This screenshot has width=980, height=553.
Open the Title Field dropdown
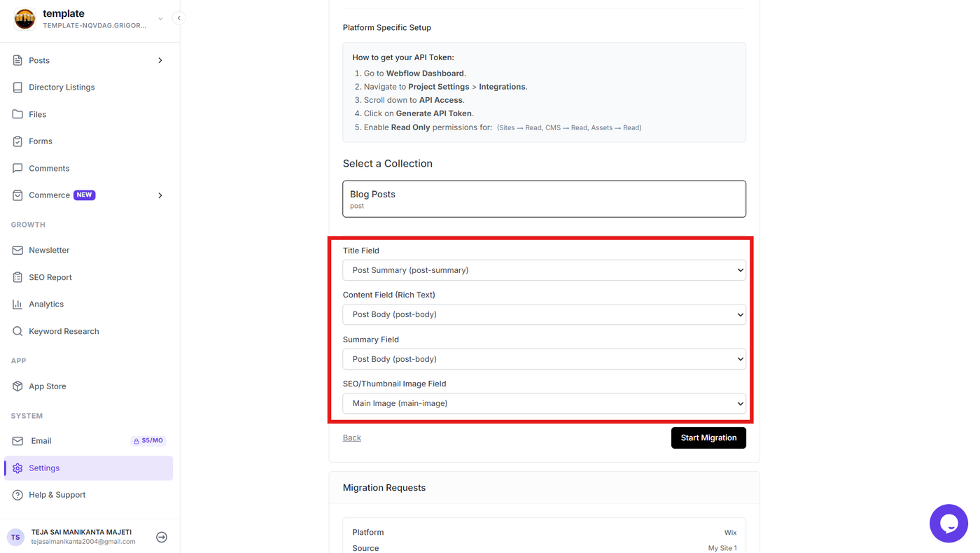pos(544,270)
